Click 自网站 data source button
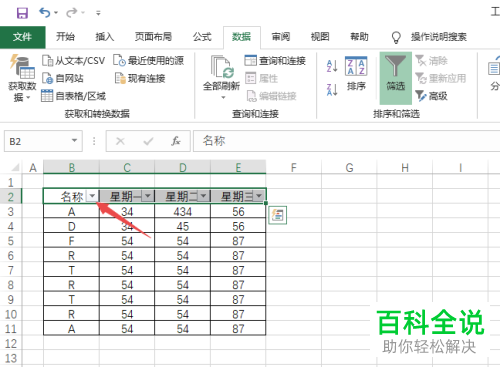 point(63,79)
